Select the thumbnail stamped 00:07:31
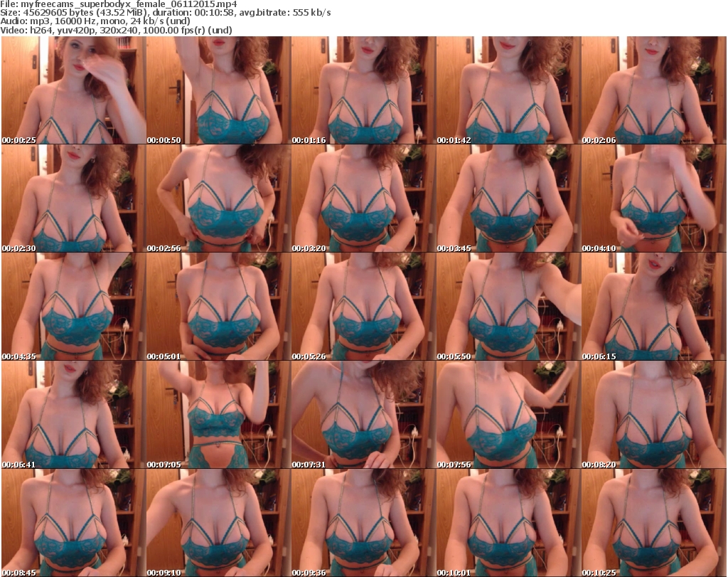Screen dimensions: 728x577 point(363,414)
